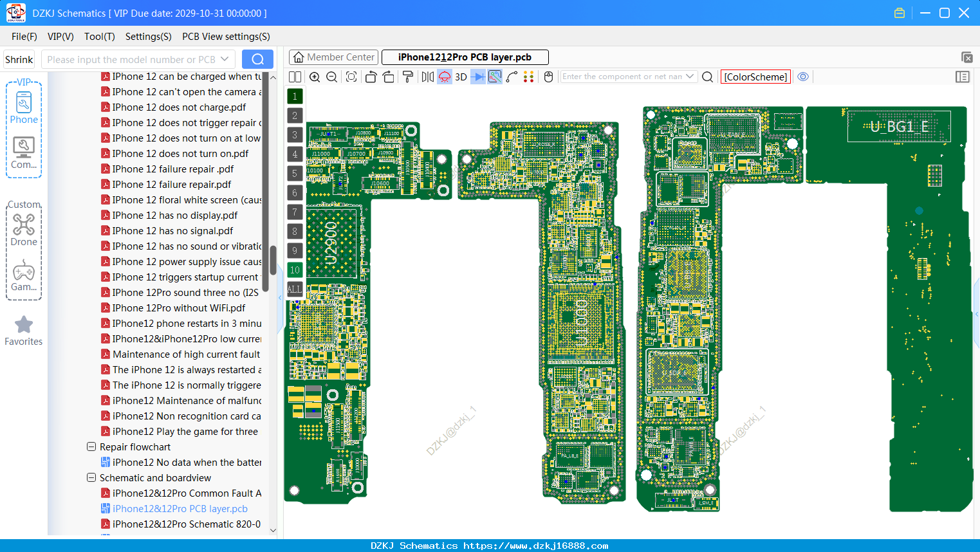Click the DZKJ app logo
This screenshot has width=980, height=552.
tap(15, 13)
